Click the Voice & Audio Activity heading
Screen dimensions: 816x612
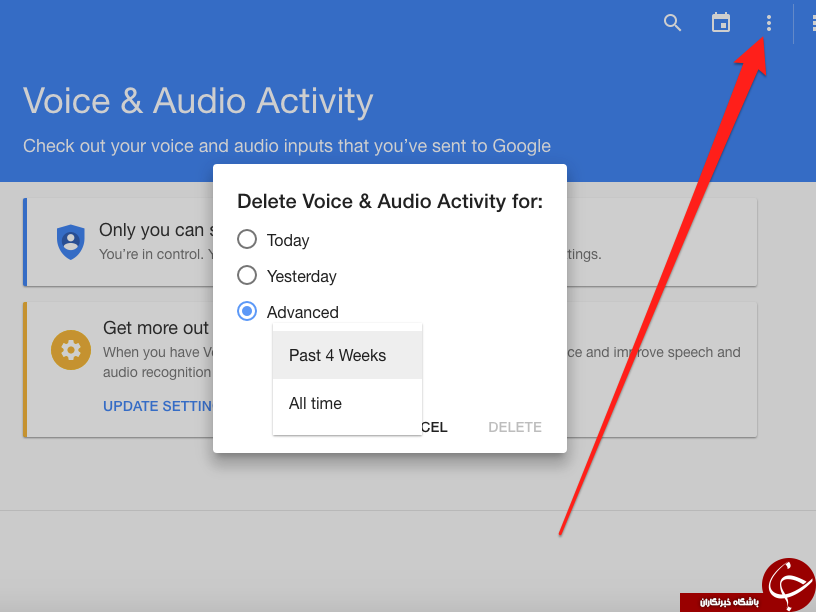(x=198, y=101)
